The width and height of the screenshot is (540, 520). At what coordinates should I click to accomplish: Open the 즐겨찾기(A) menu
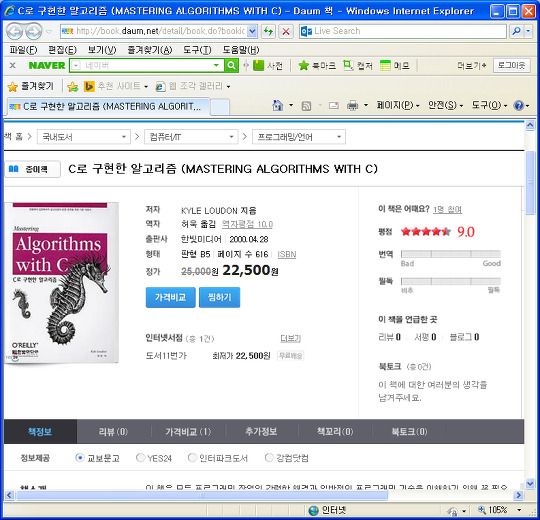[149, 50]
